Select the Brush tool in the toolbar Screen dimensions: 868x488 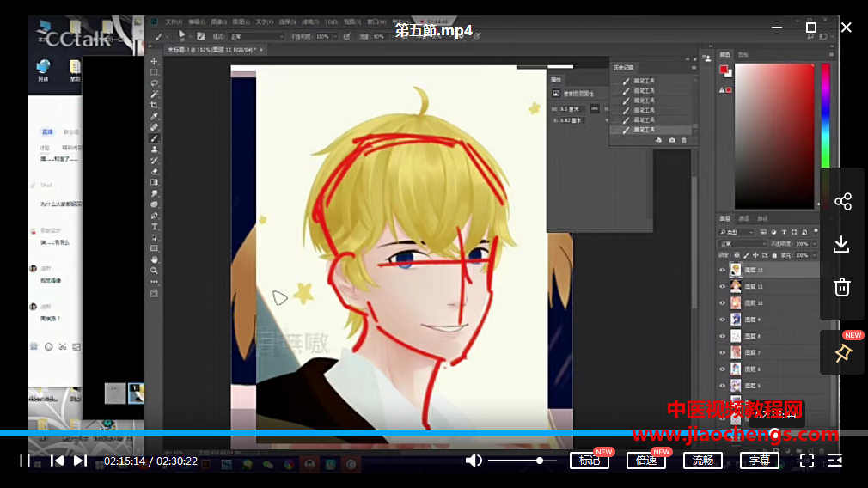pyautogui.click(x=155, y=138)
